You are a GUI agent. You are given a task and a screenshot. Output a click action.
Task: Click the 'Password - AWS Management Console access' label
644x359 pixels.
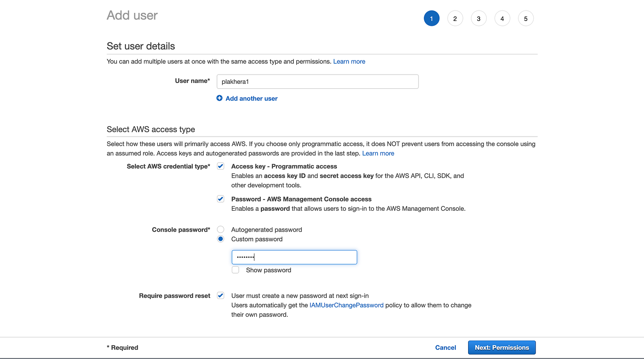click(x=301, y=199)
